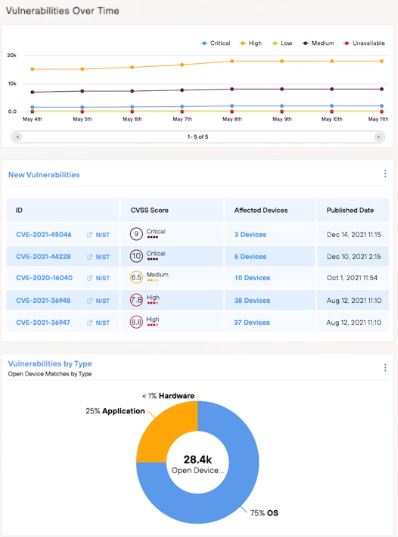This screenshot has height=537, width=398.
Task: Click the NIST external link icon for CVE-2021-45046
Action: [90, 235]
